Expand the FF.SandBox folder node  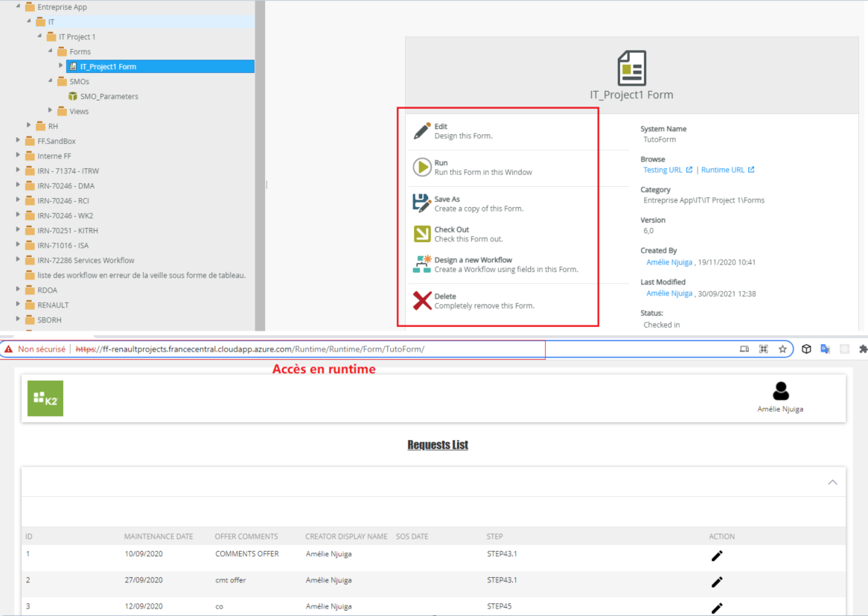19,140
